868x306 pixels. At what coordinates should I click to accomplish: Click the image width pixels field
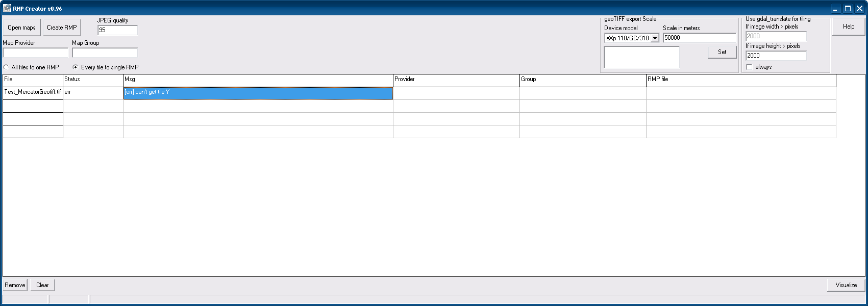click(x=776, y=36)
